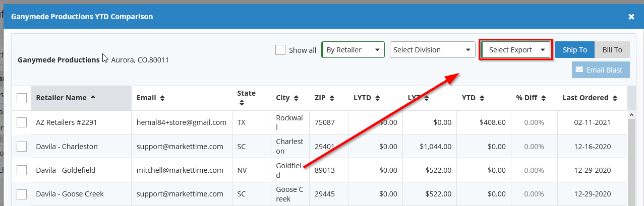
Task: Click the Ganymede Productions company name
Action: [58, 60]
